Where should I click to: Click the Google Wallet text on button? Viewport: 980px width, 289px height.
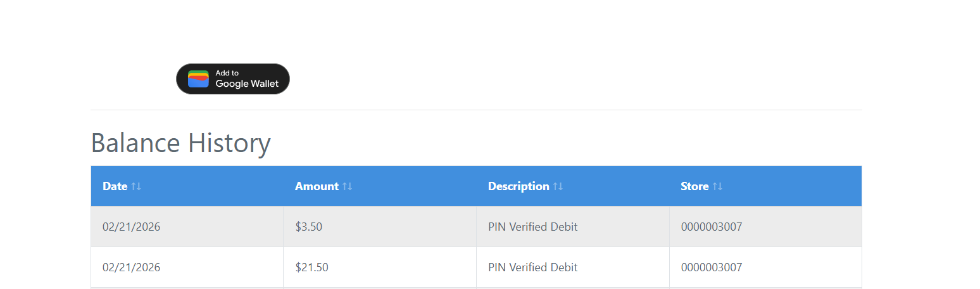coord(247,84)
